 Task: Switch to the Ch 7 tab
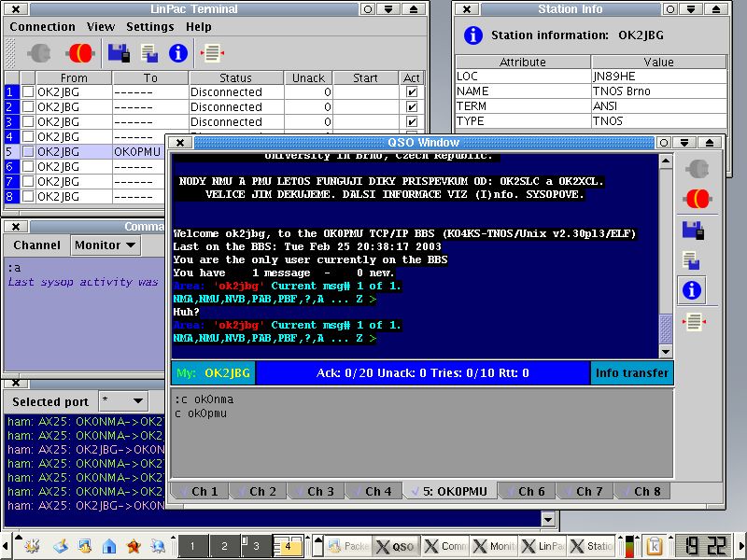(585, 492)
